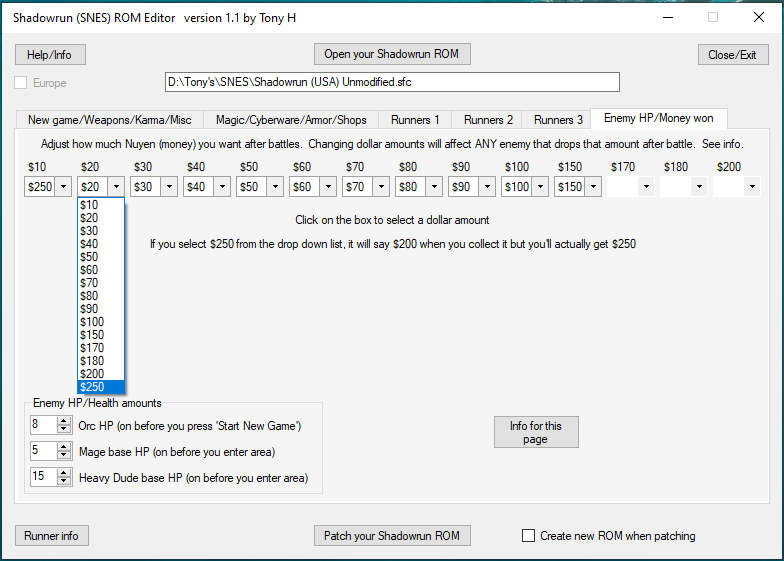Expand the $10 dollar amount dropdown
This screenshot has width=784, height=561.
pos(63,187)
